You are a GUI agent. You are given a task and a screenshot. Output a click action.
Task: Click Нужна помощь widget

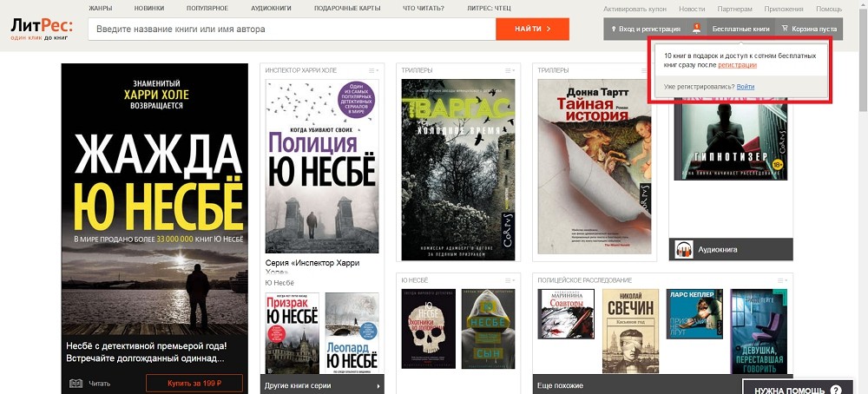[797, 389]
